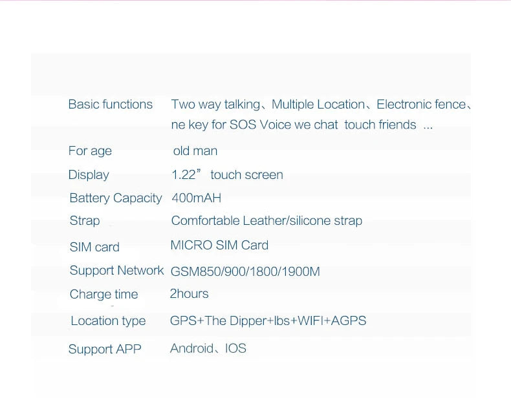Click the "ne key for SOS" line
The height and width of the screenshot is (420, 511).
click(302, 125)
